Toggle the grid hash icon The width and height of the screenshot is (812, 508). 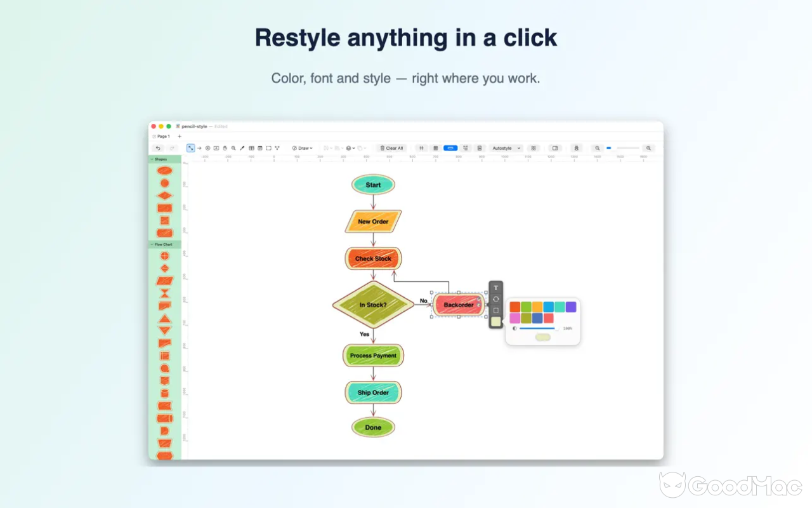point(421,148)
